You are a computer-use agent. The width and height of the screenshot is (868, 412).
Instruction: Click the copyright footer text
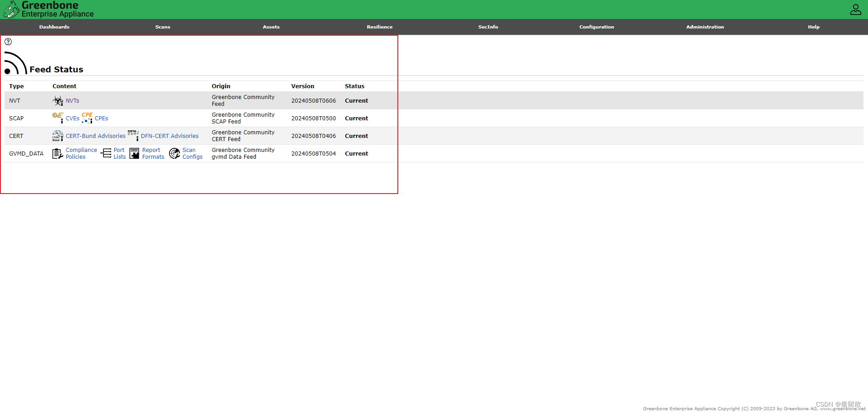pyautogui.click(x=754, y=408)
